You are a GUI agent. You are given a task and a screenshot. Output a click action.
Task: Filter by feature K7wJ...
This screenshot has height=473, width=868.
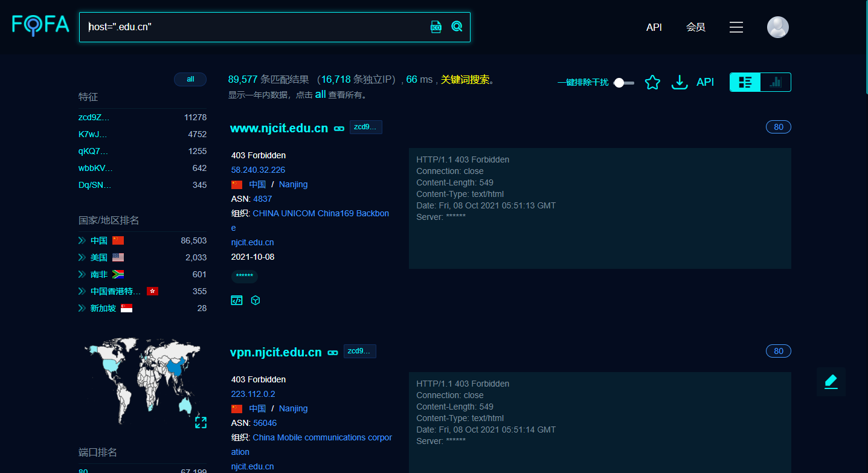[x=92, y=134]
